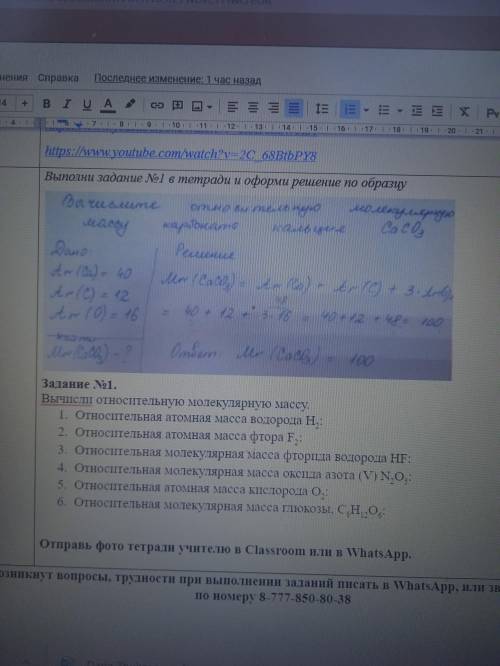This screenshot has height=666, width=500.
Task: Edit the font size value field
Action: point(6,103)
